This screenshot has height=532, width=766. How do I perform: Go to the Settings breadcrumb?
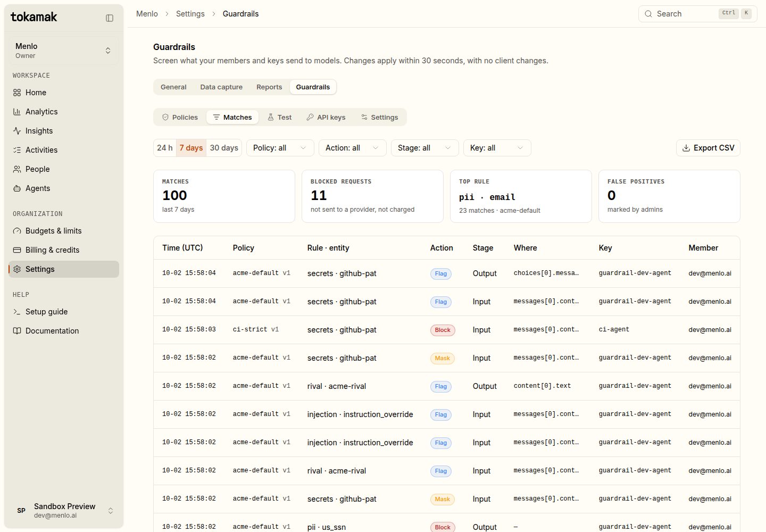(190, 14)
